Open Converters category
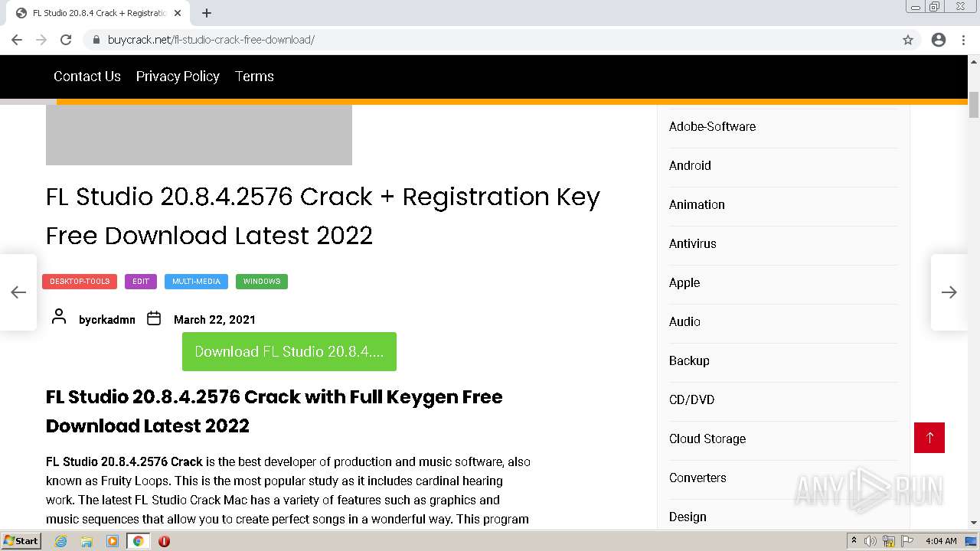The width and height of the screenshot is (980, 551). 697,478
